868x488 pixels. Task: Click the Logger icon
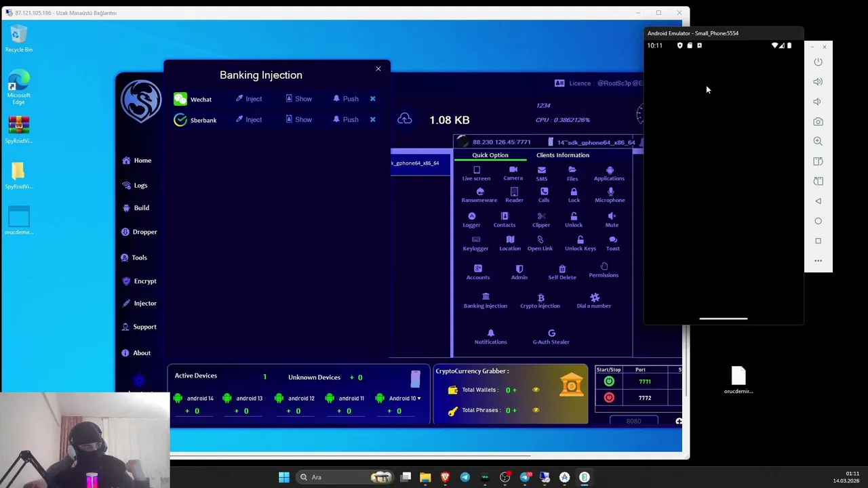click(x=471, y=216)
